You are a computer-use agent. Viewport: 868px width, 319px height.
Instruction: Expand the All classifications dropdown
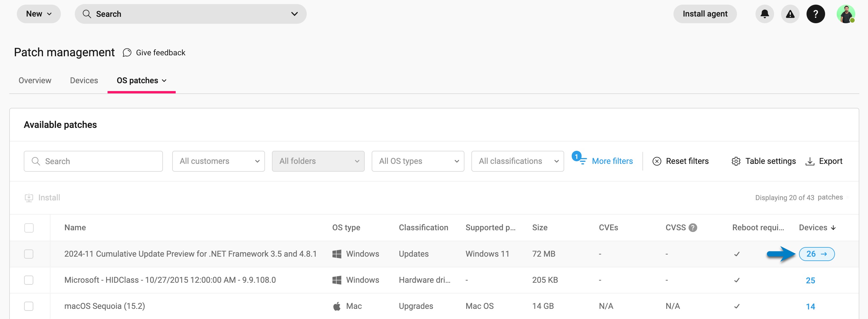pos(517,161)
